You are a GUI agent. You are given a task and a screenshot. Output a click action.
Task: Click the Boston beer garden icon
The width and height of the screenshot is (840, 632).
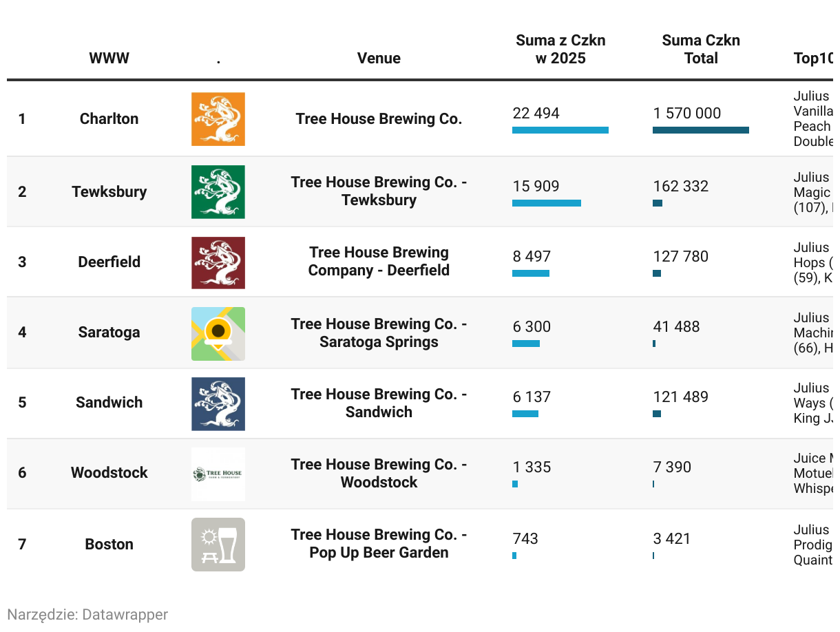[x=218, y=544]
